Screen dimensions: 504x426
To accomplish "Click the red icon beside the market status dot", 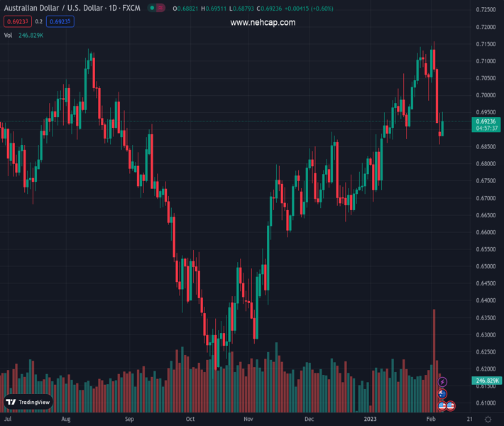I will [x=161, y=9].
